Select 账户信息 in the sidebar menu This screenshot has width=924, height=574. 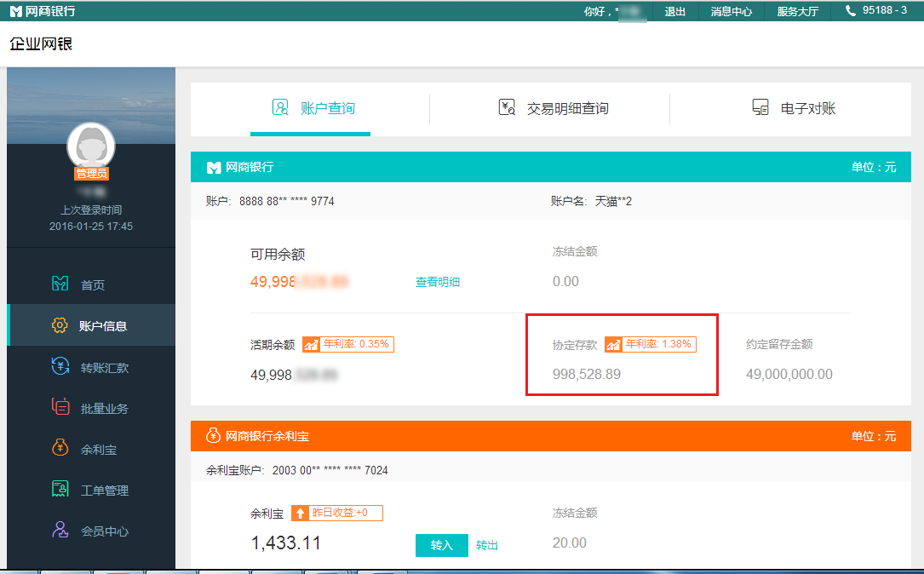click(x=91, y=325)
